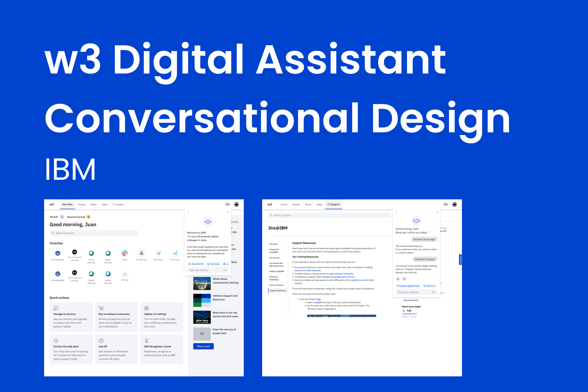Switch to the Home tab on Jira@IBM page
The image size is (588, 392).
tap(284, 204)
